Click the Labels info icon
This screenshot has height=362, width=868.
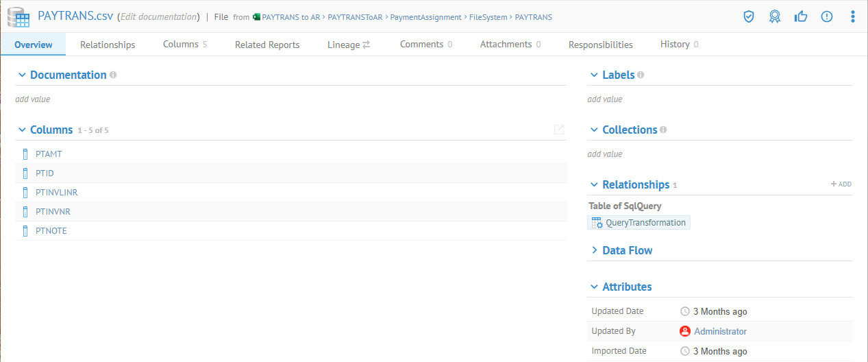tap(641, 75)
